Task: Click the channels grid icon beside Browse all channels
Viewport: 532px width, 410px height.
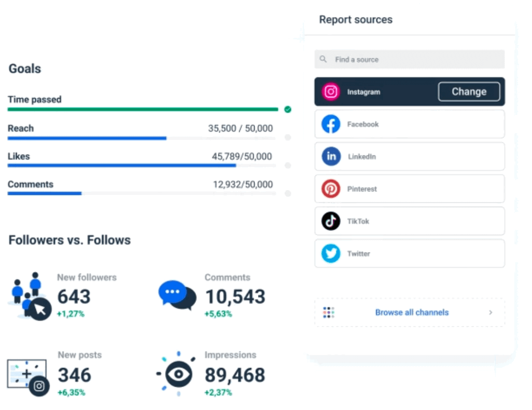Action: pyautogui.click(x=329, y=312)
